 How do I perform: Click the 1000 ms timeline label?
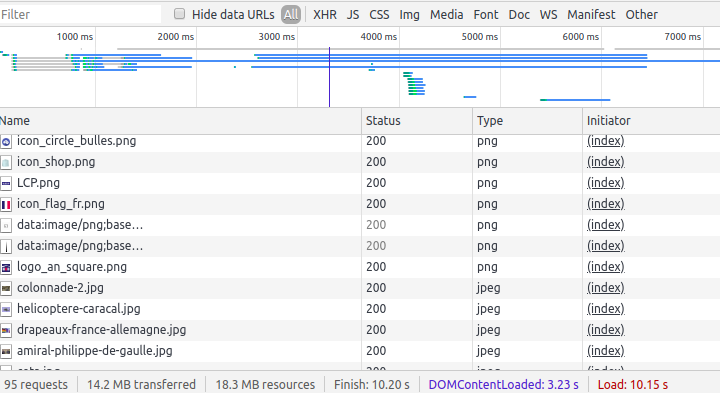tap(75, 37)
